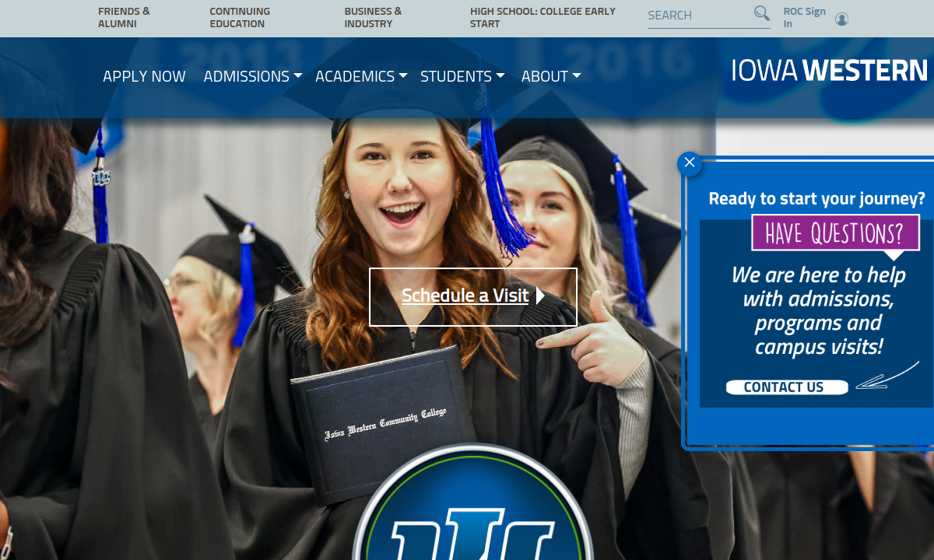Click into the Search input field
The image size is (934, 560).
pyautogui.click(x=697, y=16)
